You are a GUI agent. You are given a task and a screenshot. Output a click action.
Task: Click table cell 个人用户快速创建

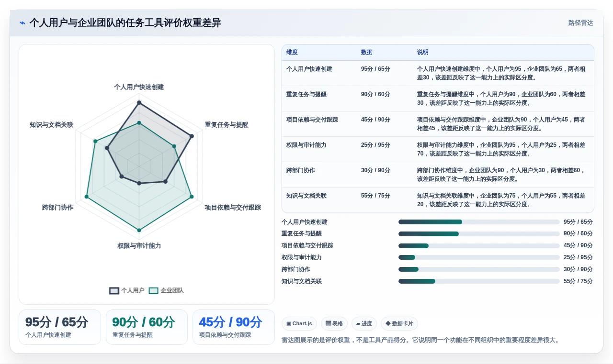[x=309, y=69]
